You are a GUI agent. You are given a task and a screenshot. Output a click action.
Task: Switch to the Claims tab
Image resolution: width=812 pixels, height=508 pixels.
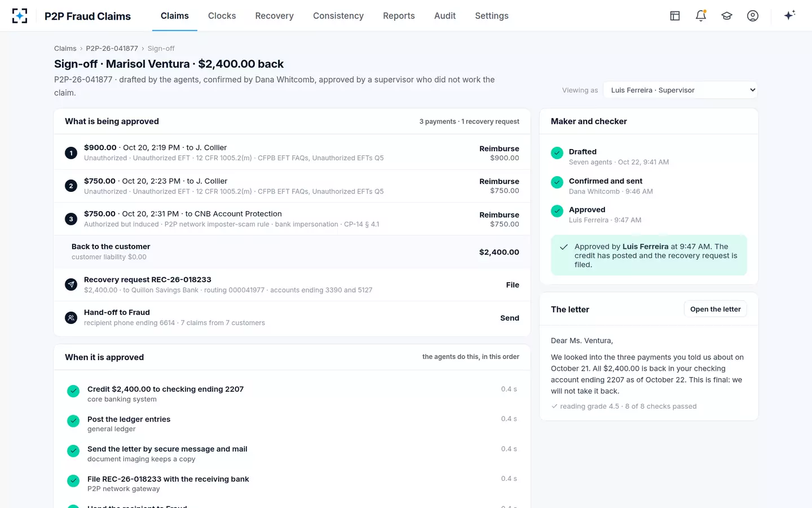point(175,16)
